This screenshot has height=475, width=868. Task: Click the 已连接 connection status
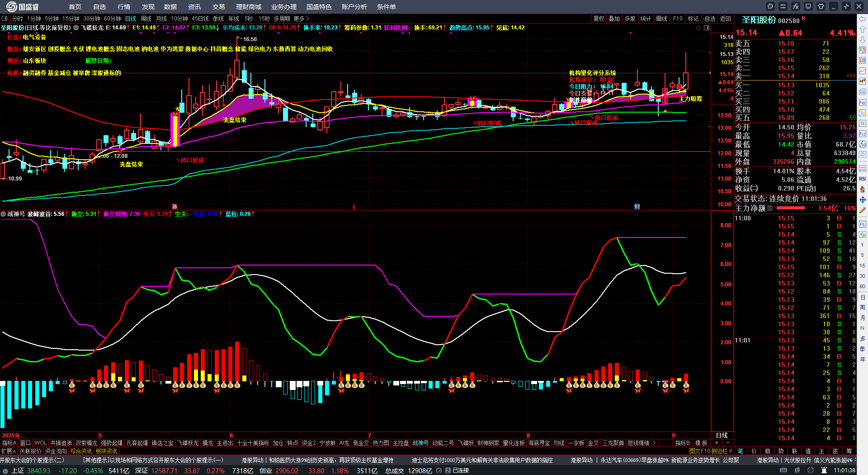tap(461, 470)
